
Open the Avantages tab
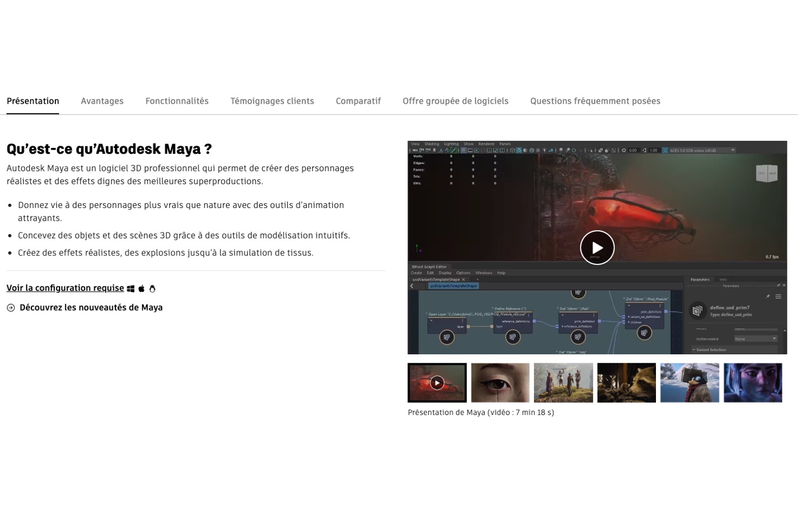coord(102,101)
